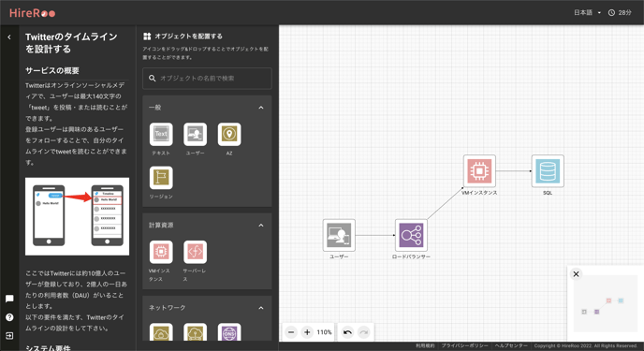Screen dimensions: 644x351
Task: Select the first cloud icon under ネットワーク
Action: coord(161,332)
